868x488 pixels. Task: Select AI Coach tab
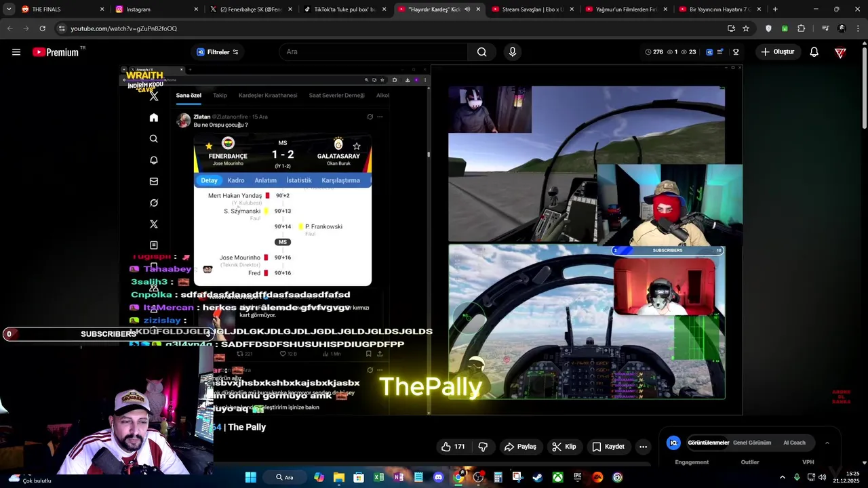[x=794, y=443]
